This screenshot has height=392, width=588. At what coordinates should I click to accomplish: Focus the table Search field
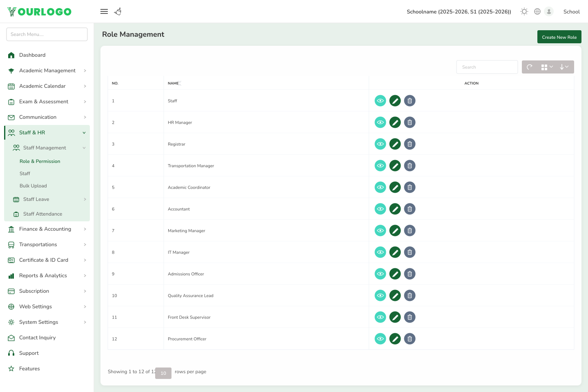coord(487,67)
